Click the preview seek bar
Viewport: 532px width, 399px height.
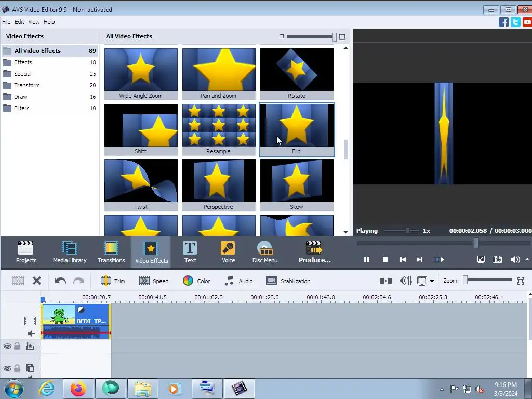443,243
